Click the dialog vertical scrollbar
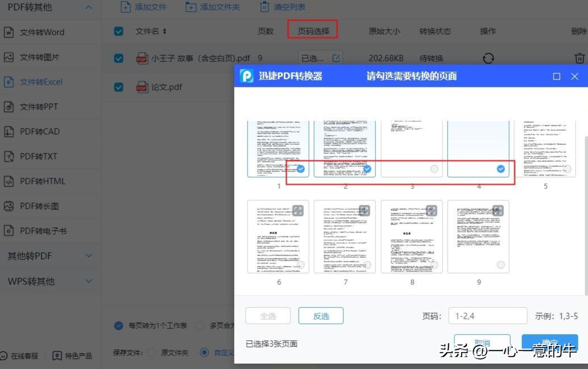 click(x=586, y=216)
